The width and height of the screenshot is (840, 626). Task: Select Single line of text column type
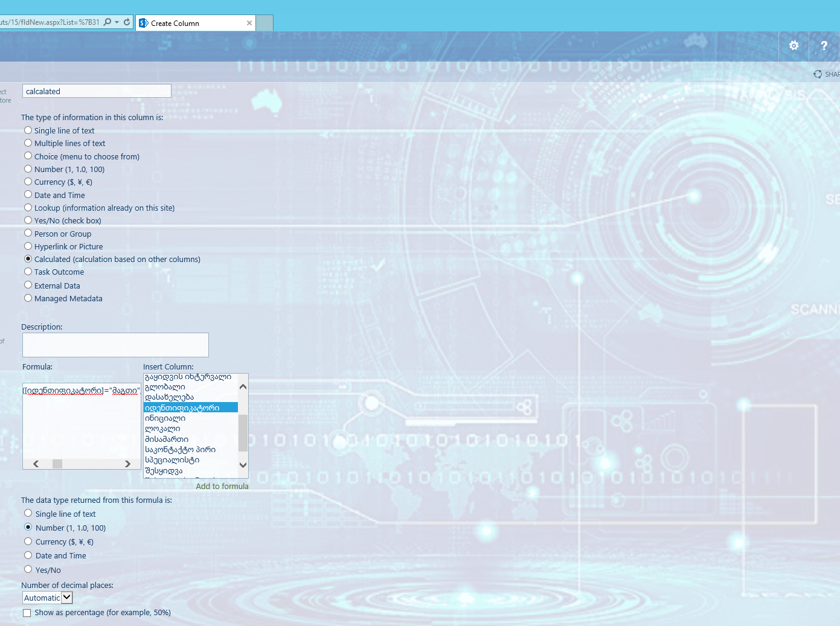[28, 130]
